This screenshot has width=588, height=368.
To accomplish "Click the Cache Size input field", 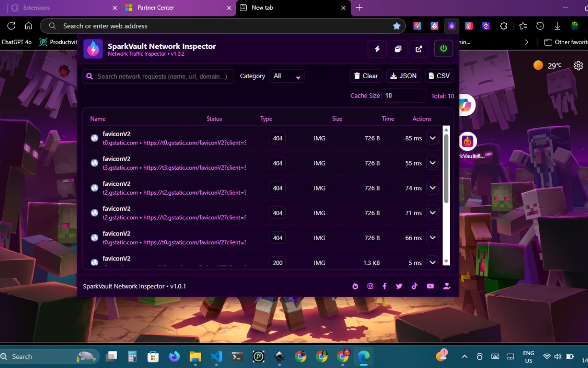I will [404, 96].
